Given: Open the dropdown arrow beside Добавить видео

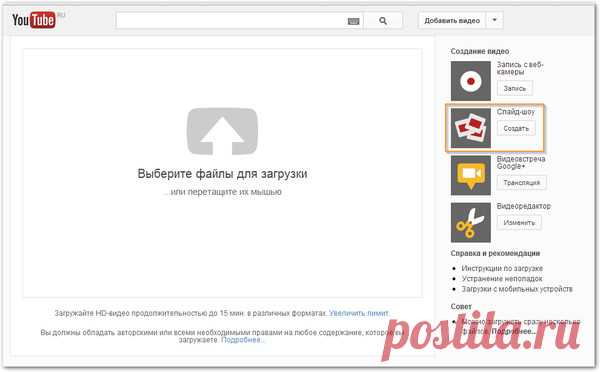Looking at the screenshot, I should point(494,20).
